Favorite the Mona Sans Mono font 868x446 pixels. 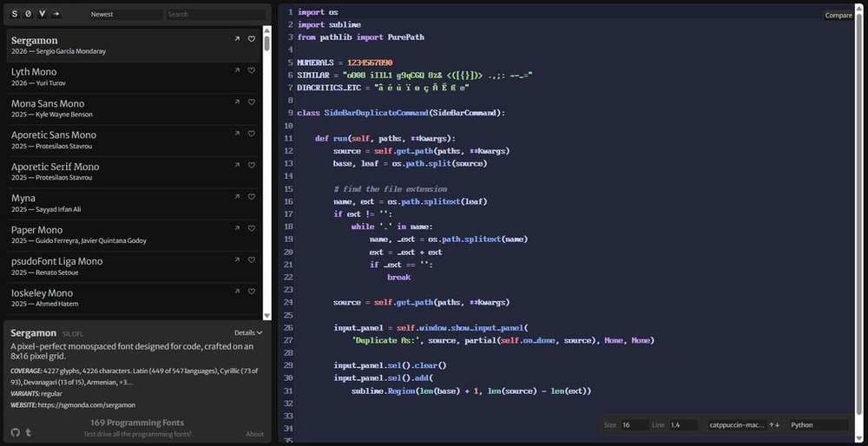(252, 102)
